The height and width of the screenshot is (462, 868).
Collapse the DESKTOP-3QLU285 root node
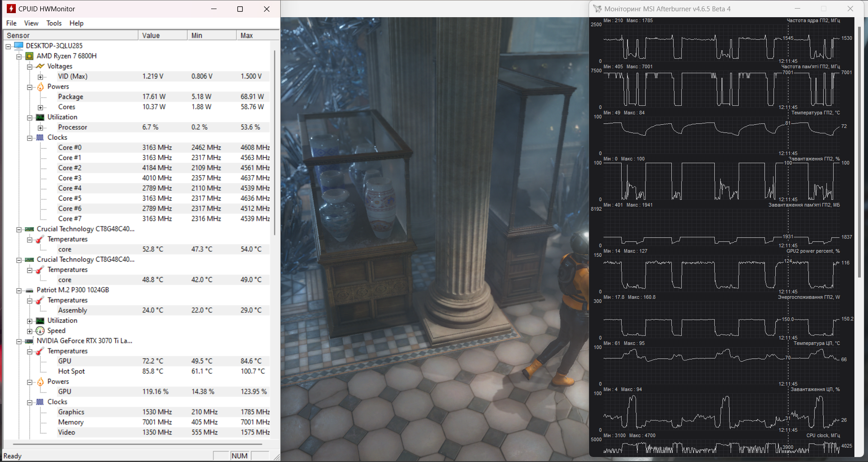coord(8,46)
